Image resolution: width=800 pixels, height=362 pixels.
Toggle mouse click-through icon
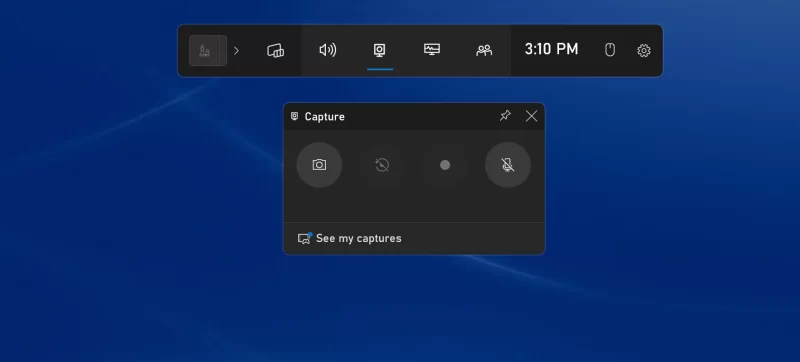click(610, 50)
